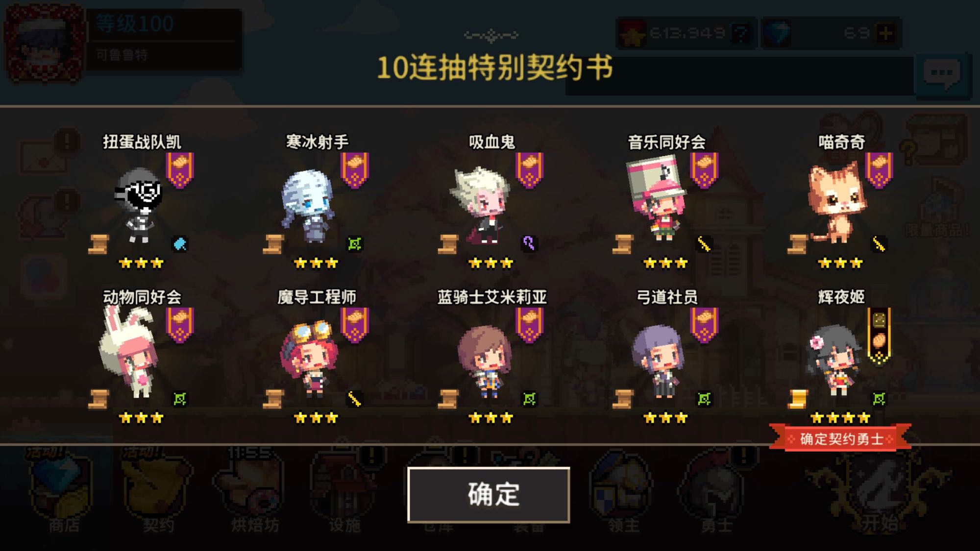Image resolution: width=980 pixels, height=551 pixels.
Task: Click the black-gold banner badge beside 辉夜姬
Action: [x=879, y=336]
